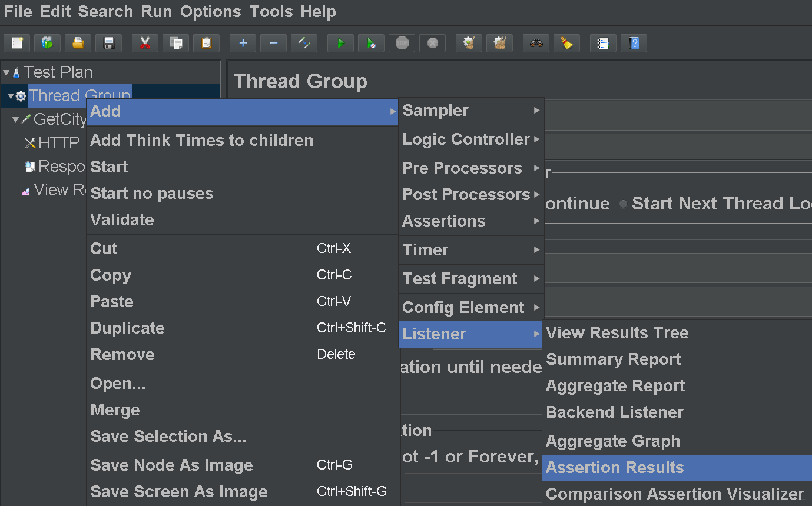812x506 pixels.
Task: Open the Help question mark icon
Action: click(x=634, y=43)
